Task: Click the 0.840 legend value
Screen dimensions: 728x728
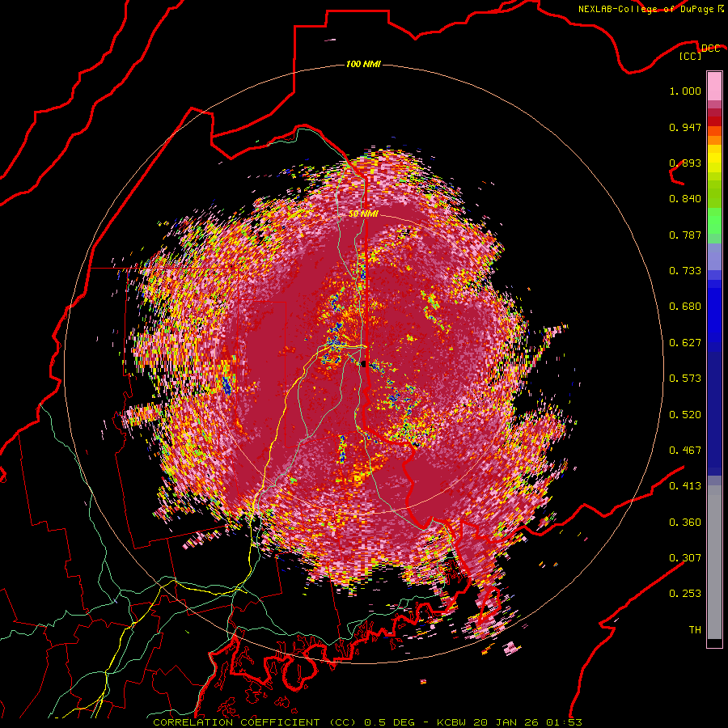Action: tap(685, 199)
